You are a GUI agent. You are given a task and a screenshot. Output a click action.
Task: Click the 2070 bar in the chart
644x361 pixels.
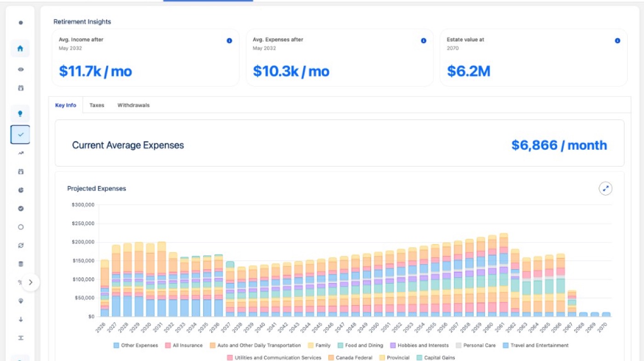(x=606, y=314)
